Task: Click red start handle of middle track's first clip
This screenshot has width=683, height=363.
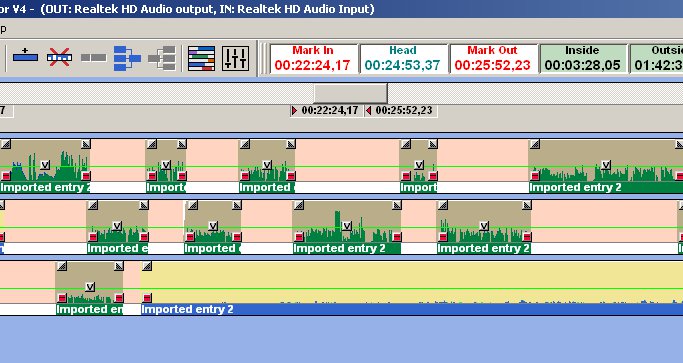Action: click(x=92, y=237)
